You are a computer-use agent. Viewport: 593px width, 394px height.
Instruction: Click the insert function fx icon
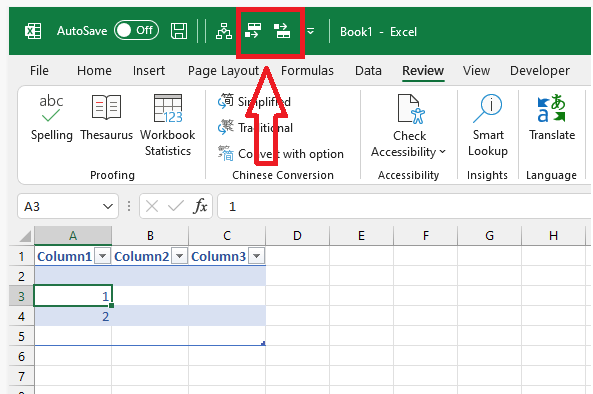pyautogui.click(x=200, y=206)
